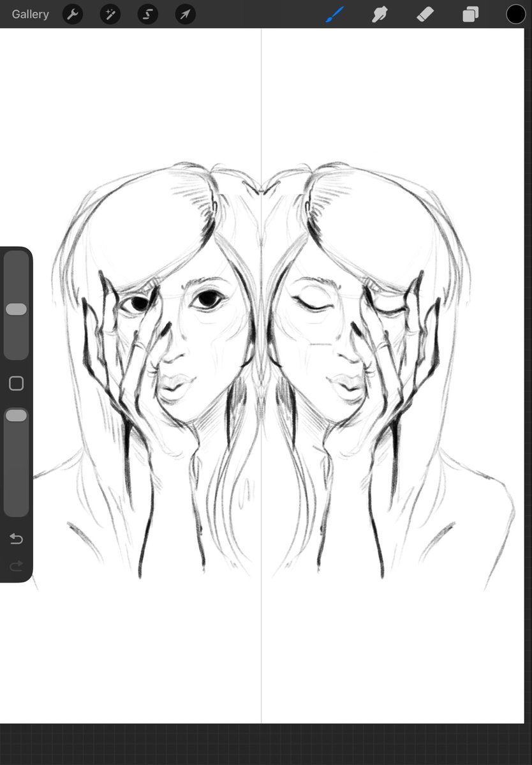Viewport: 532px width, 765px height.
Task: Open the Gallery view
Action: pos(30,14)
